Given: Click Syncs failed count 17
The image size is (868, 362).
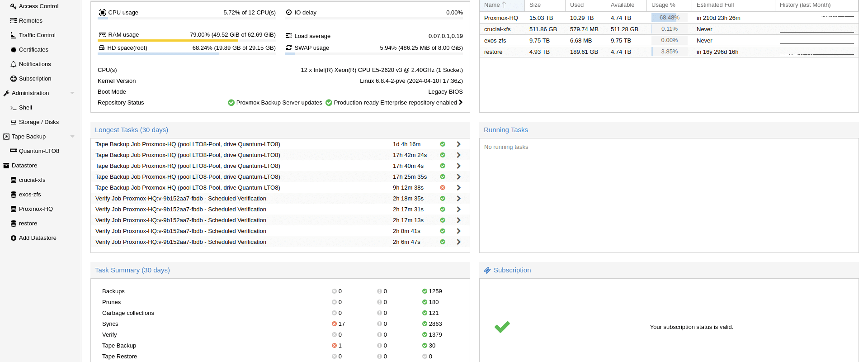Looking at the screenshot, I should coord(338,324).
